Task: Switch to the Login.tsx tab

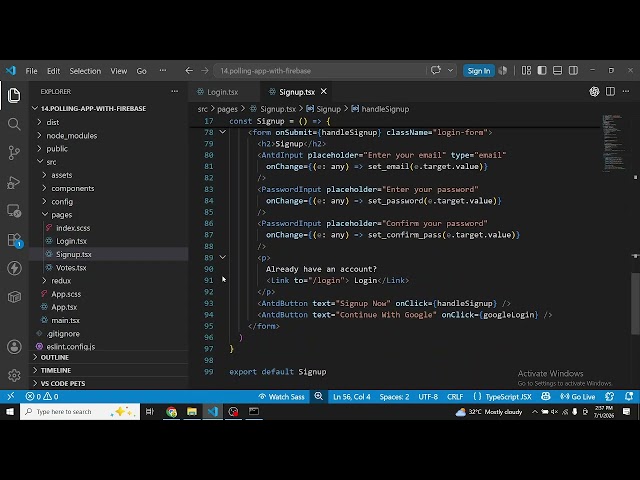Action: point(222,92)
